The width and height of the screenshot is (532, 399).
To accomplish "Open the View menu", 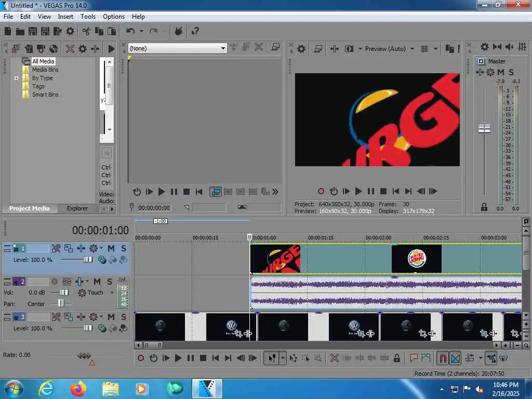I will pos(44,17).
